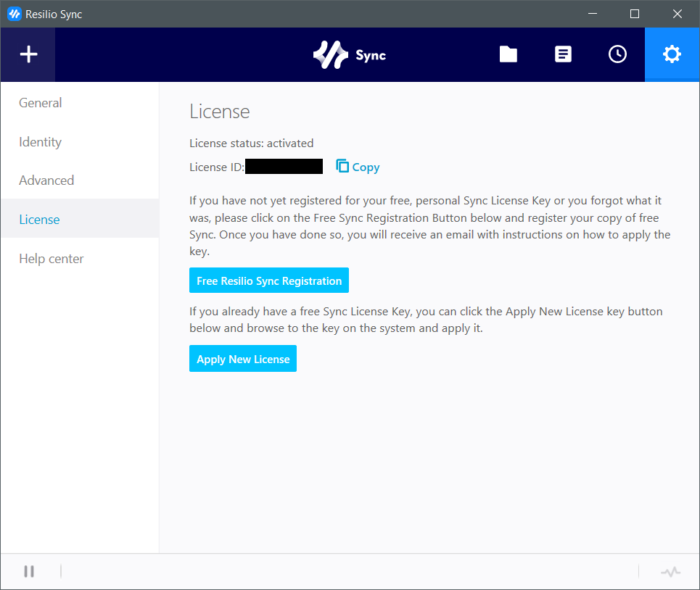Pause syncing with the pause icon

(29, 571)
